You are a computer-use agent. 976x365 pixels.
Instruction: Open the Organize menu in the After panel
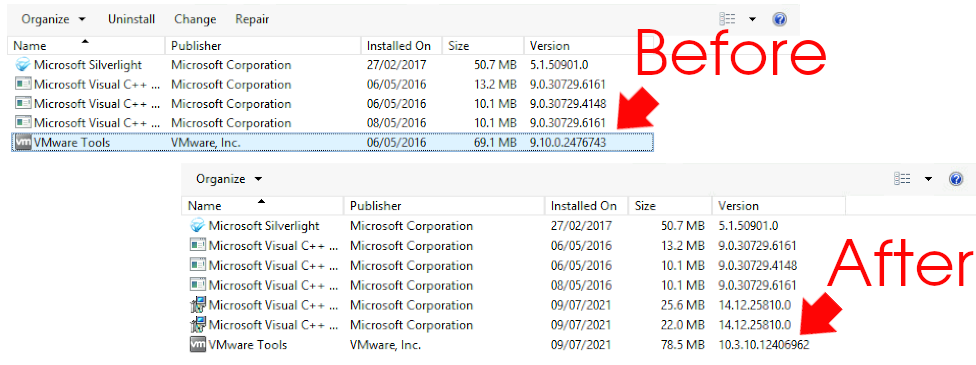click(228, 179)
